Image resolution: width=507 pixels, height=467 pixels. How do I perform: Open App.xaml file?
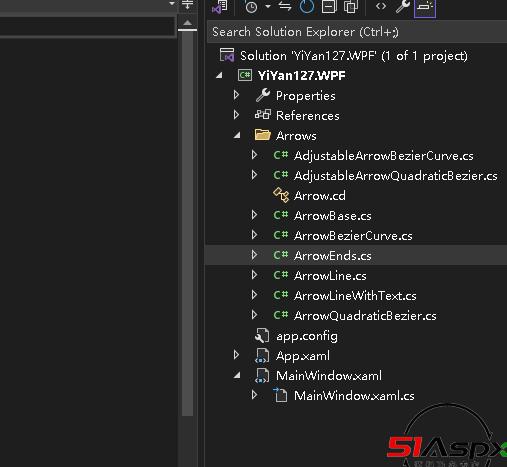(x=303, y=356)
